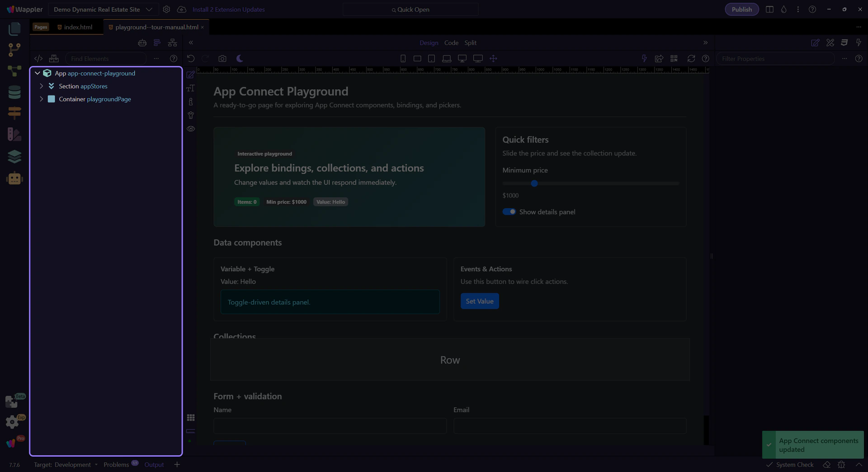
Task: Expand the Container playgroundPage node
Action: point(42,99)
